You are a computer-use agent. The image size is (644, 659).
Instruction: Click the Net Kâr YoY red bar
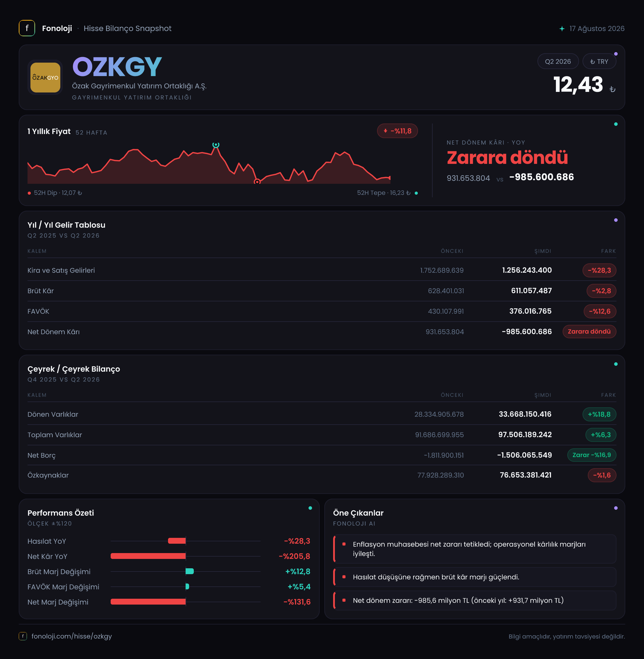click(x=148, y=556)
